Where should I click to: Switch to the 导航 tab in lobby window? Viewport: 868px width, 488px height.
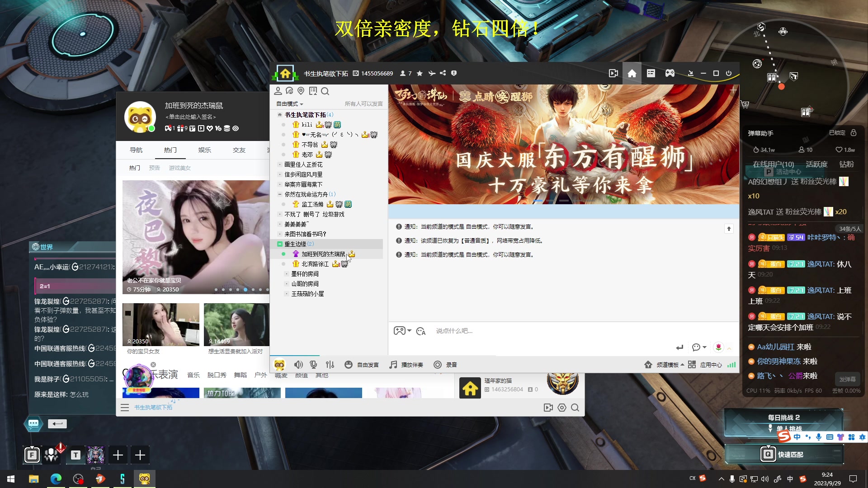[x=136, y=150]
